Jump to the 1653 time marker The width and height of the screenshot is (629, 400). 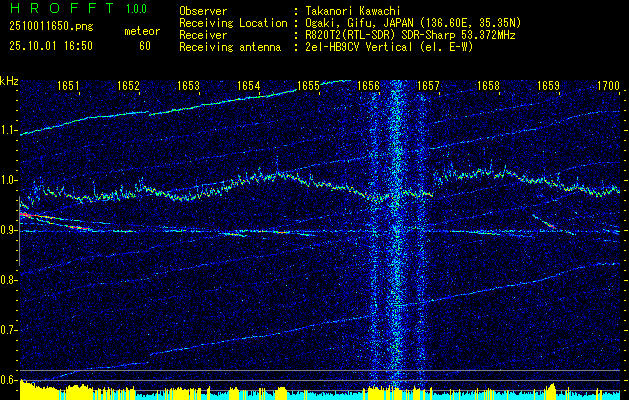[x=188, y=87]
